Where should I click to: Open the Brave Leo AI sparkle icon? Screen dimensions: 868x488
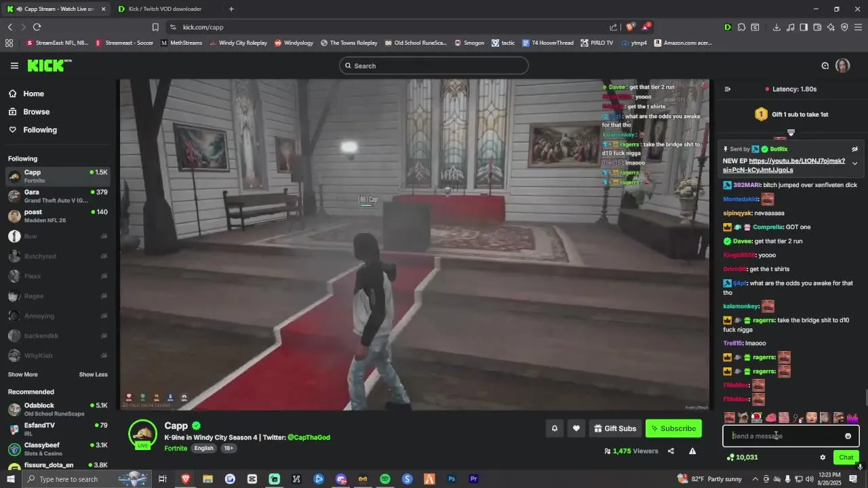(x=831, y=27)
